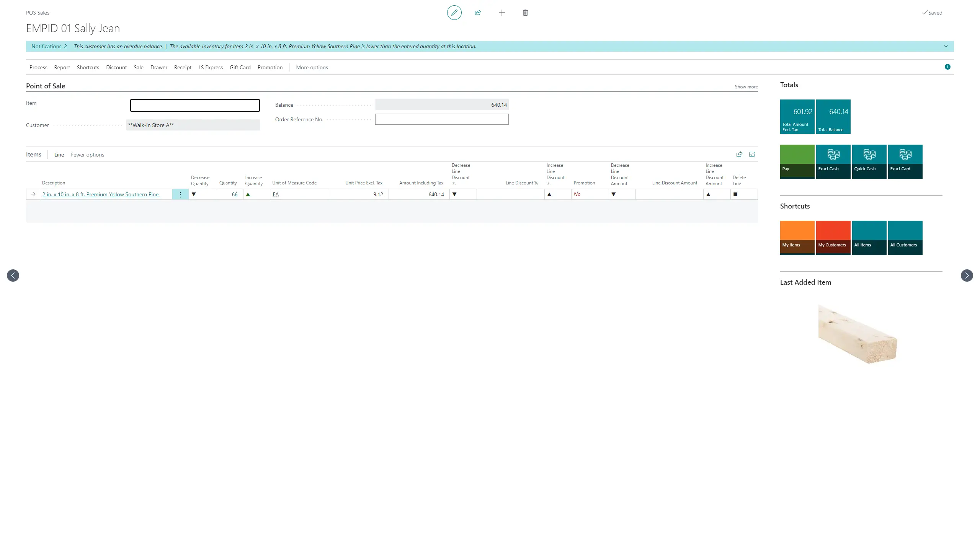Open the Discount menu
Viewport: 980px width, 551px height.
click(x=116, y=67)
